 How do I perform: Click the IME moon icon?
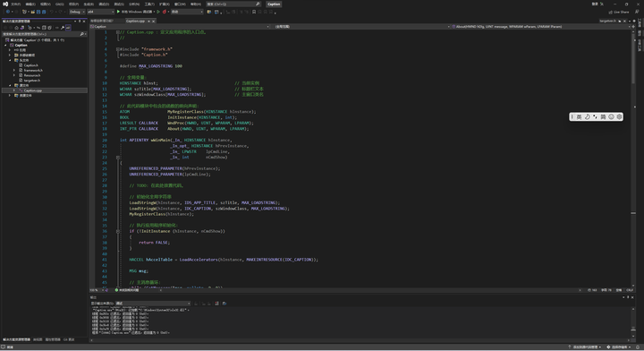coord(587,116)
